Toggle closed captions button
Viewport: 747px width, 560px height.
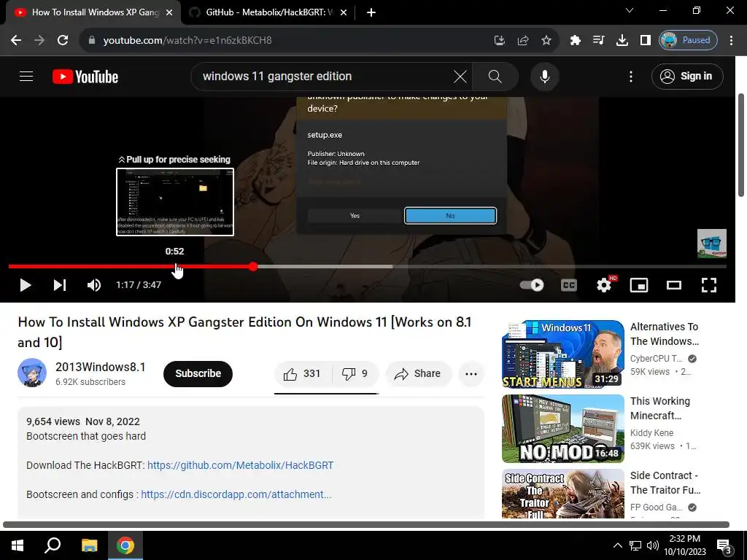569,285
